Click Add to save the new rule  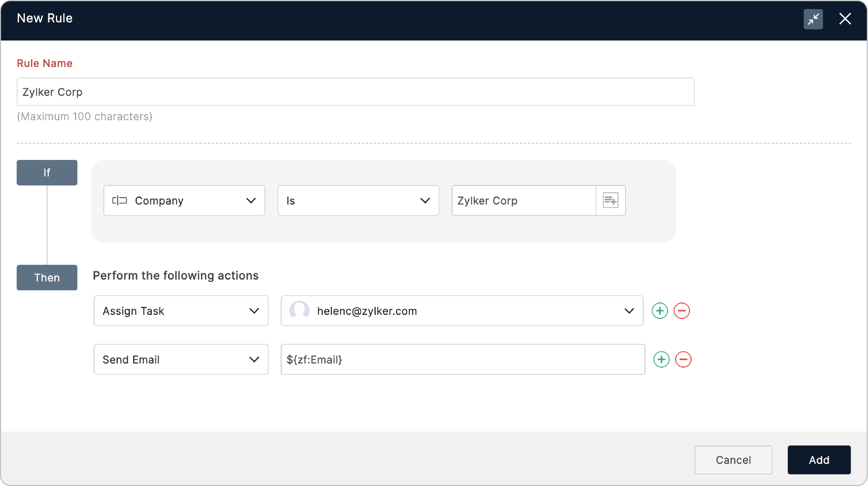(x=819, y=460)
